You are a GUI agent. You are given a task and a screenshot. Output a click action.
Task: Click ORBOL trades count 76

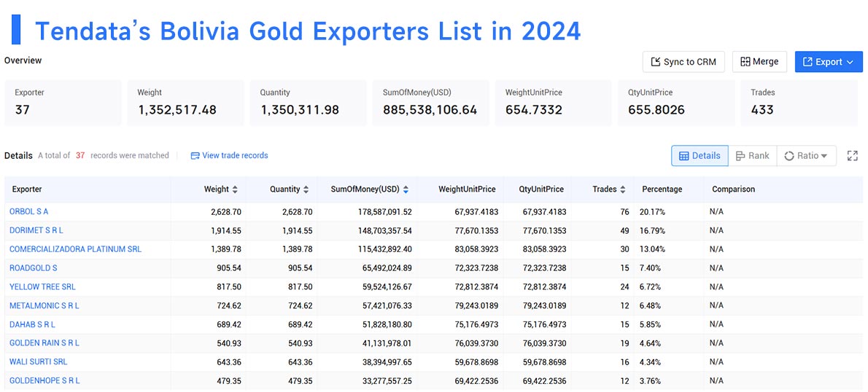[x=624, y=211]
